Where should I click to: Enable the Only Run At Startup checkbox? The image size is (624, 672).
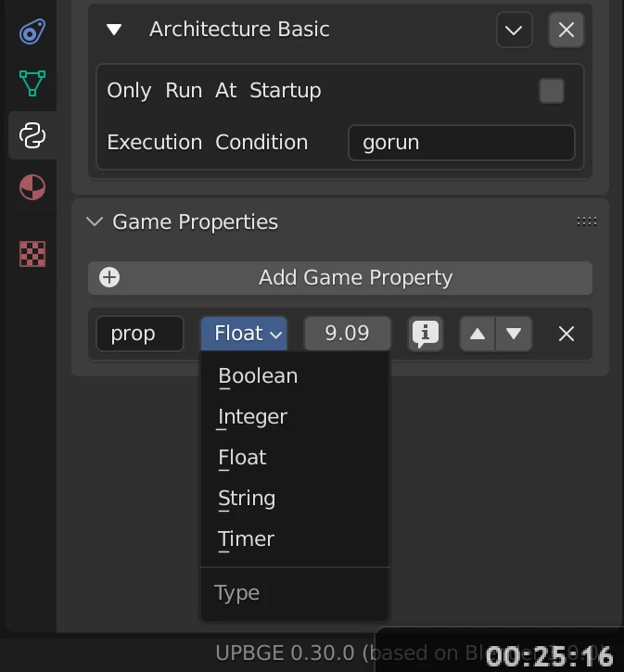coord(552,91)
